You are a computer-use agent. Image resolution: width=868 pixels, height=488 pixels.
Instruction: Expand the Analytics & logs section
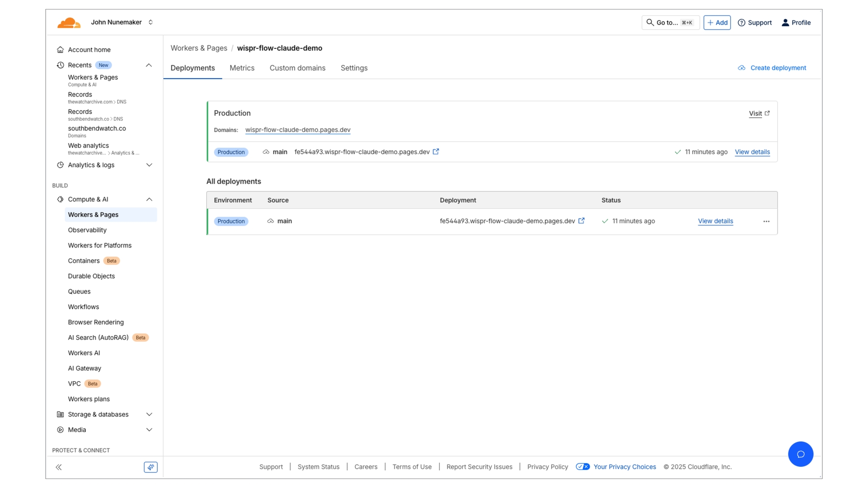point(149,165)
